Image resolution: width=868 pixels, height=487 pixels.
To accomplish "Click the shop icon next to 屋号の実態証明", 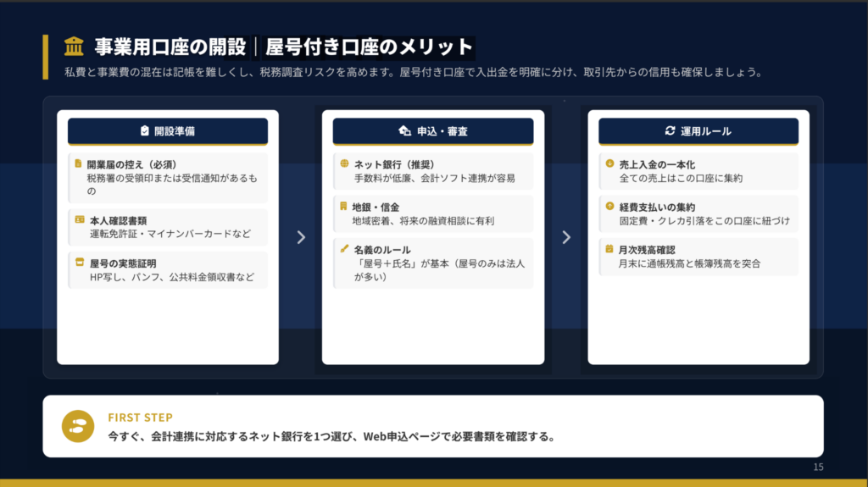I will pos(79,263).
